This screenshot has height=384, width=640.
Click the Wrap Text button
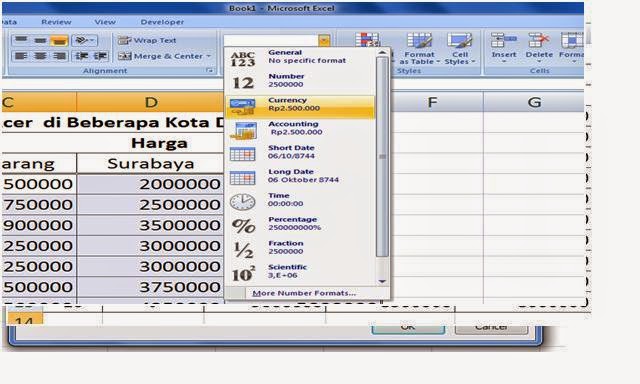pyautogui.click(x=147, y=40)
